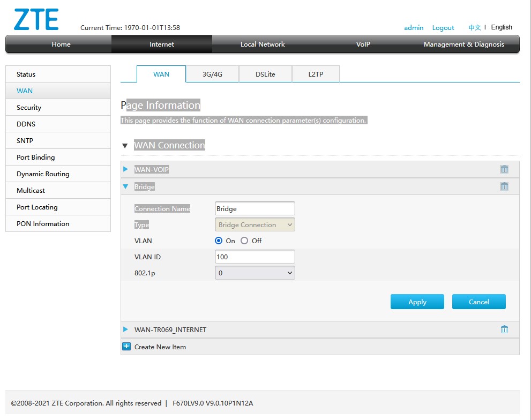
Task: Open PON Information in the sidebar
Action: (x=58, y=223)
